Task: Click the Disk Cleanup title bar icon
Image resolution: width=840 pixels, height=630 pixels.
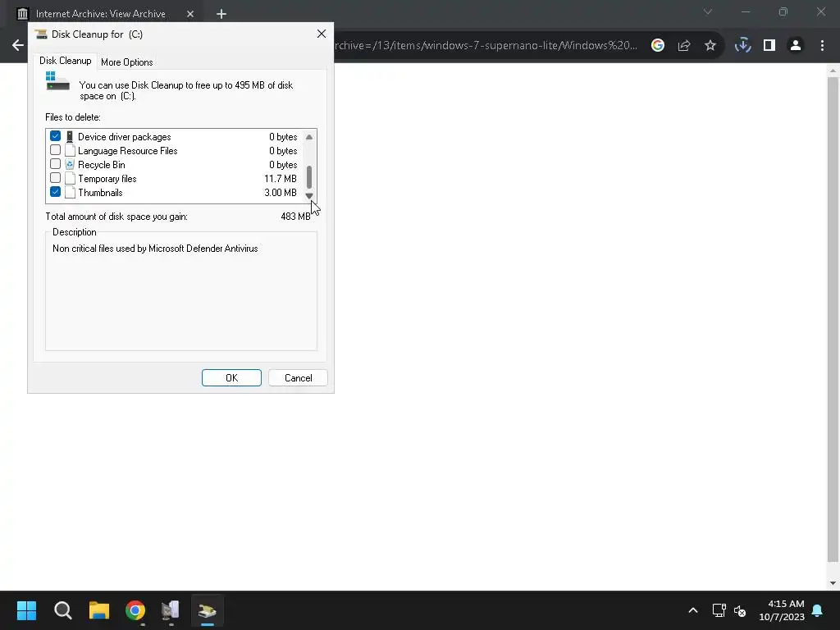Action: pos(41,34)
